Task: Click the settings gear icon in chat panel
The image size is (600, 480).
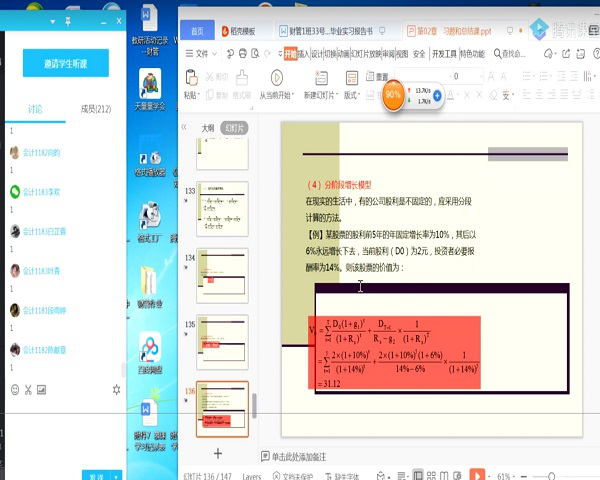Action: (116, 390)
